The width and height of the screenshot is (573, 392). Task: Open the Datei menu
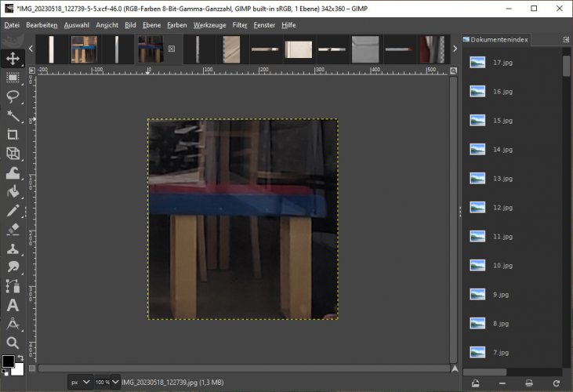(x=12, y=25)
